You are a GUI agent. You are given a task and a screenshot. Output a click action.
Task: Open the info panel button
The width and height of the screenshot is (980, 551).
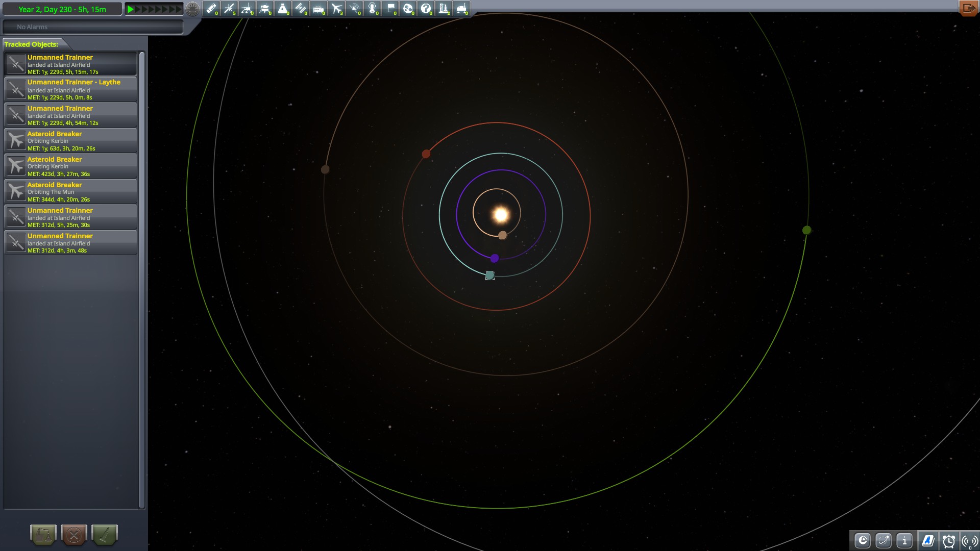click(904, 540)
